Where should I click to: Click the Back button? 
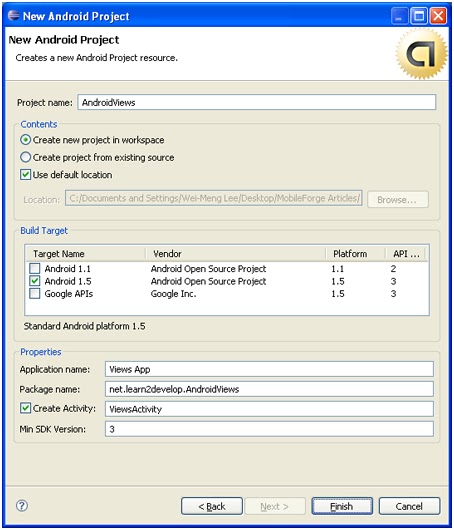tap(212, 506)
